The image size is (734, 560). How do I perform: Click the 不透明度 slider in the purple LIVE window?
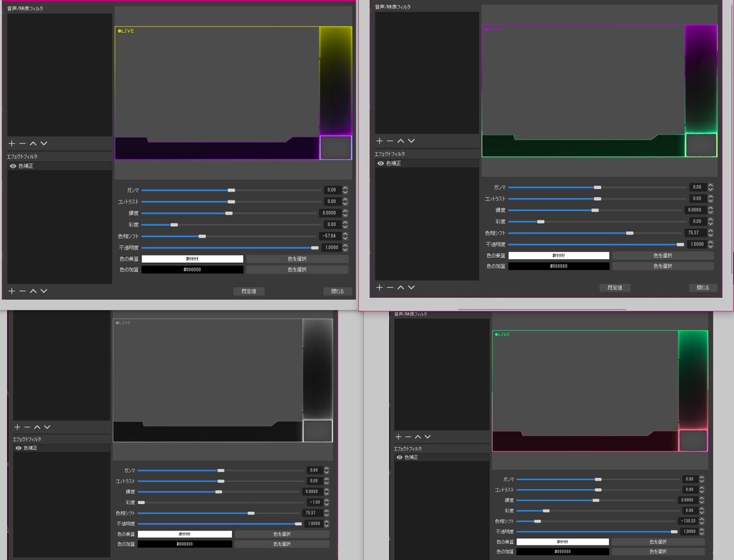[597, 244]
